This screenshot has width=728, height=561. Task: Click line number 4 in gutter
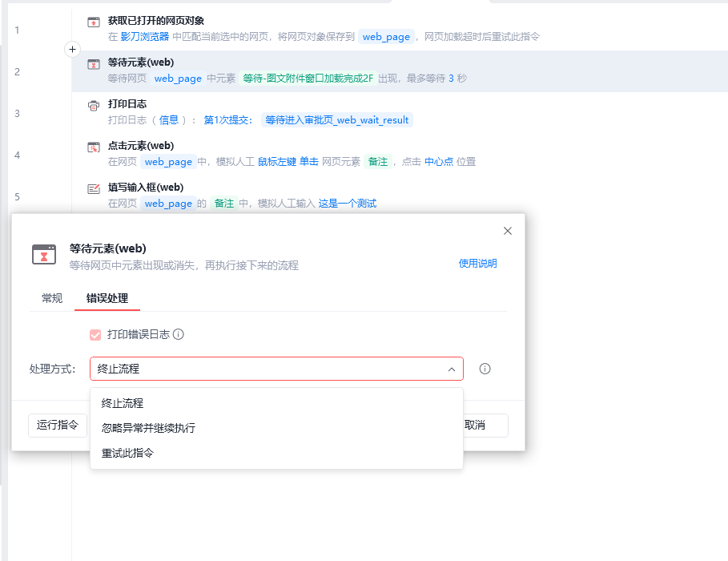pyautogui.click(x=17, y=155)
